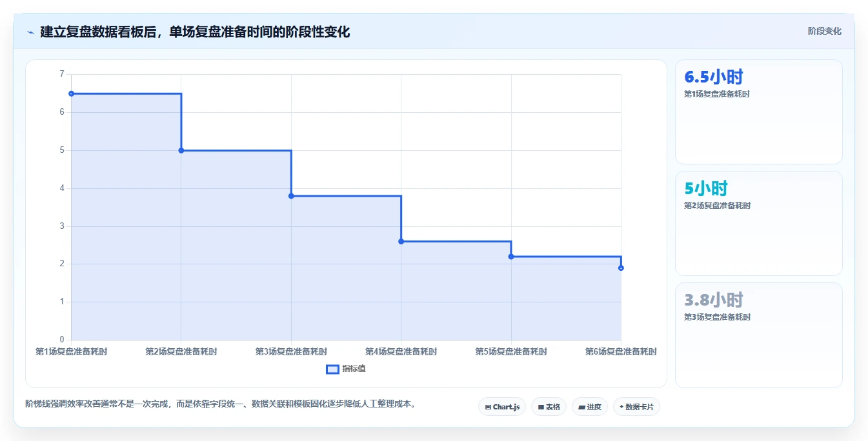868x441 pixels.
Task: Click the 阶段变化 label in header
Action: point(824,31)
